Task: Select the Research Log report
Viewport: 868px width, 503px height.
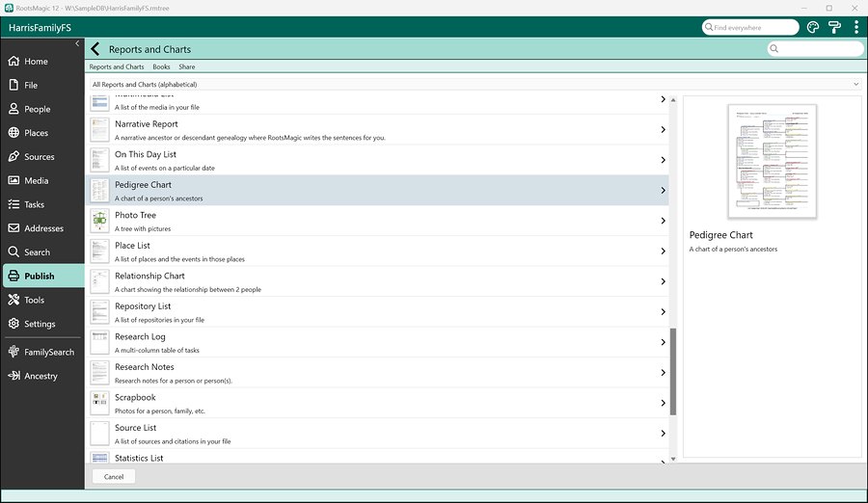Action: [x=377, y=342]
